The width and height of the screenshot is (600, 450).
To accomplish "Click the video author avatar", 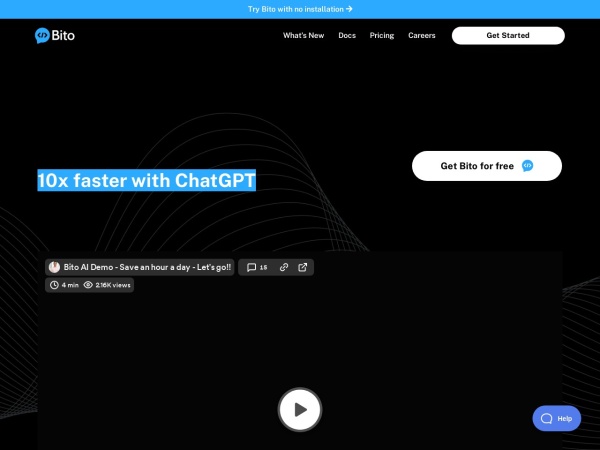I will click(x=54, y=267).
